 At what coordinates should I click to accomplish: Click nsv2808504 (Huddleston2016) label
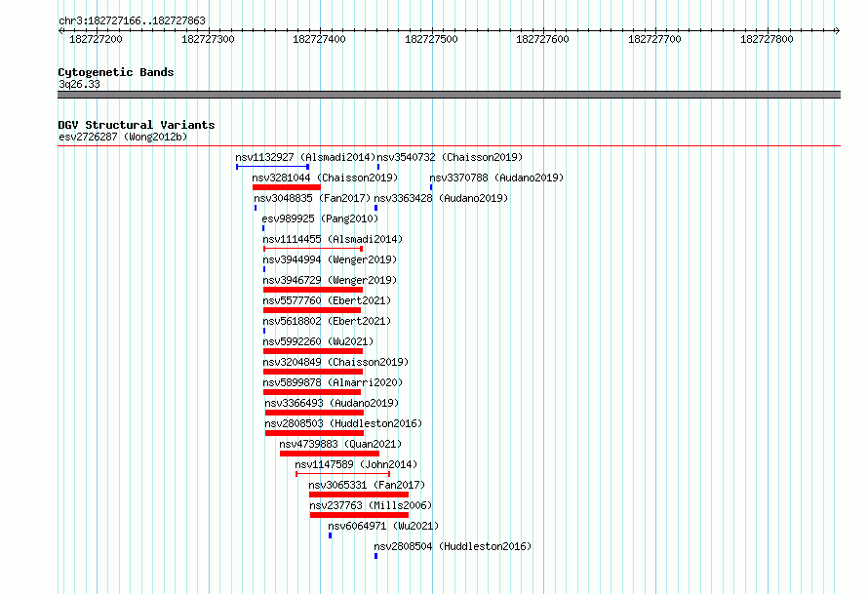(x=453, y=546)
